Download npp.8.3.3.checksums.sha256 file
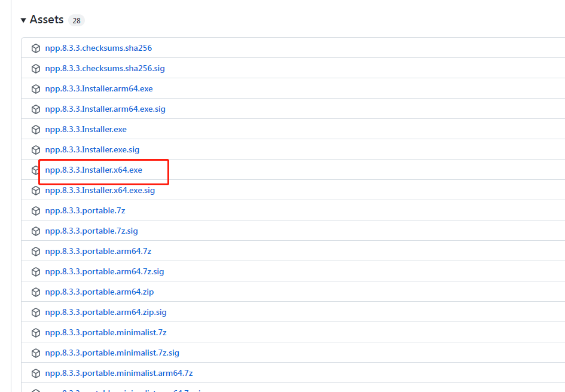 click(x=99, y=48)
